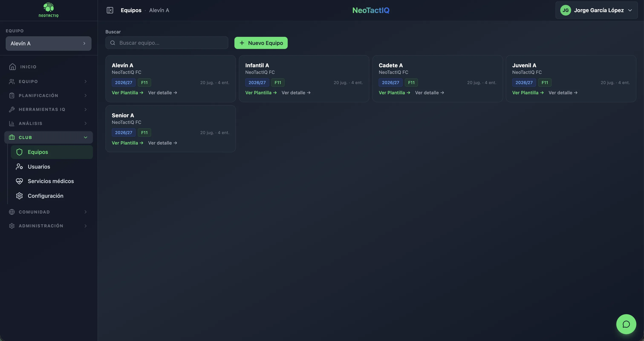
Task: Select Equipos in the Club submenu
Action: point(52,152)
